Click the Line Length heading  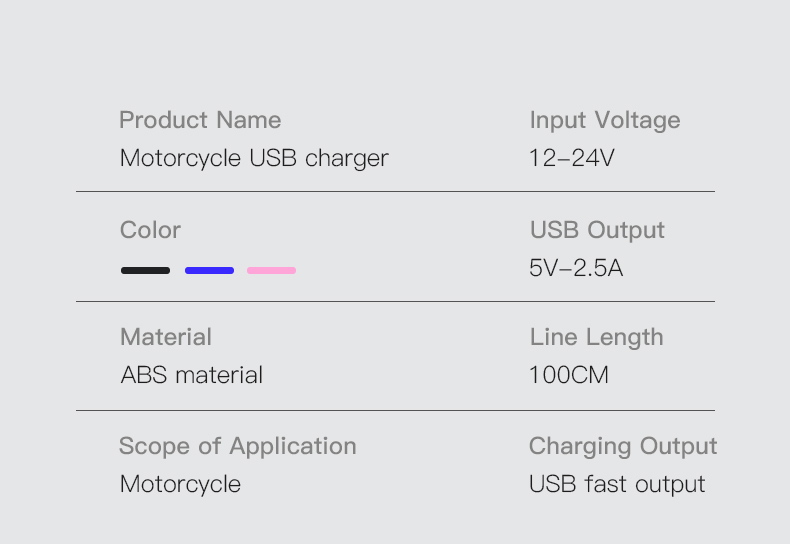point(597,337)
